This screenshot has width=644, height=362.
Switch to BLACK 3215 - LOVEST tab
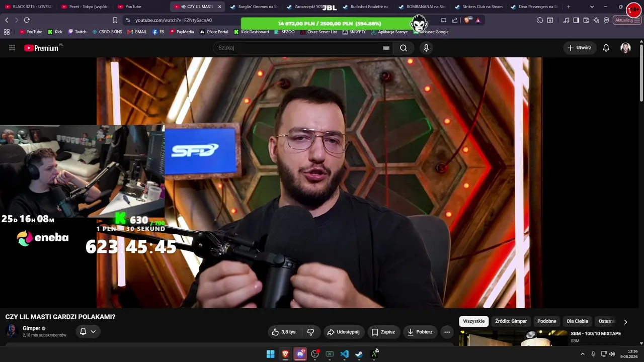tap(29, 7)
